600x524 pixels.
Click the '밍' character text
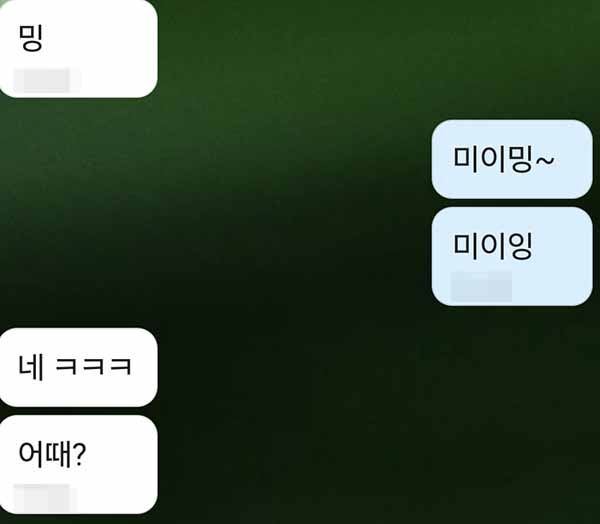pos(30,38)
